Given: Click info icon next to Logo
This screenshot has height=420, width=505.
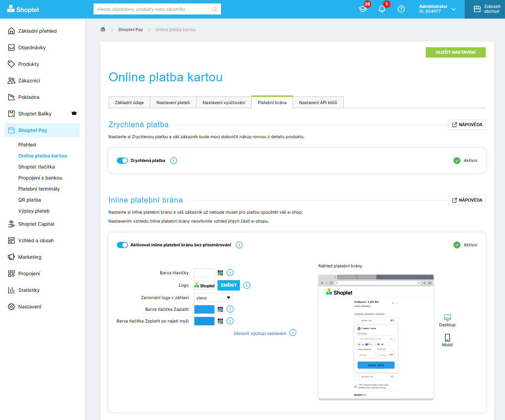Looking at the screenshot, I should point(247,285).
